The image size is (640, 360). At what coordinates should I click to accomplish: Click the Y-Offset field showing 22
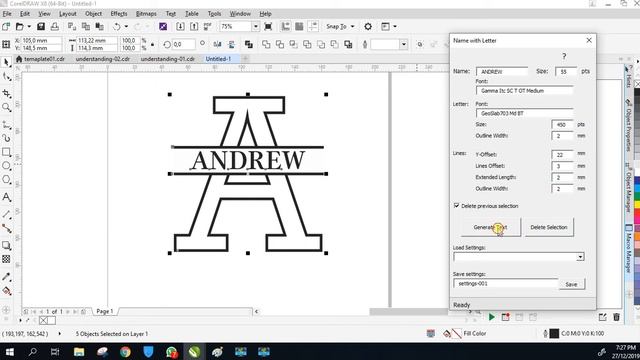click(x=563, y=155)
